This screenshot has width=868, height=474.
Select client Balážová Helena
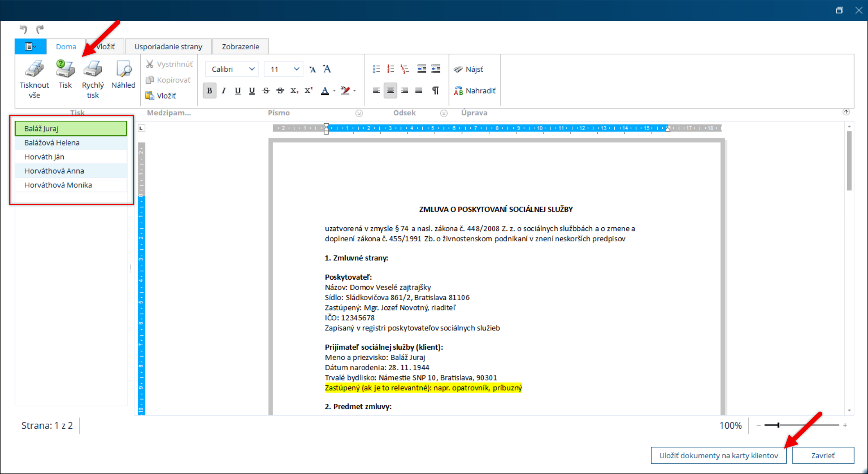point(71,143)
